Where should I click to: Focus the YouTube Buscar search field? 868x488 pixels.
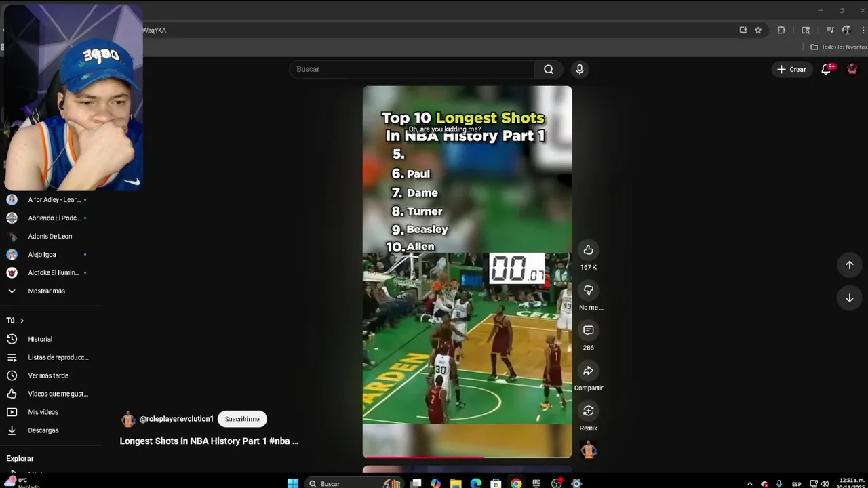[x=412, y=69]
